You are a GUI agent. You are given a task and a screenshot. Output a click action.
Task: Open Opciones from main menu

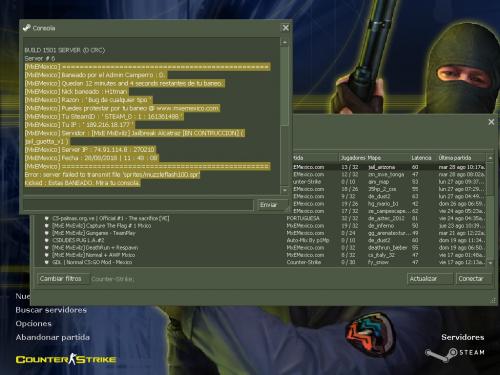click(x=34, y=324)
